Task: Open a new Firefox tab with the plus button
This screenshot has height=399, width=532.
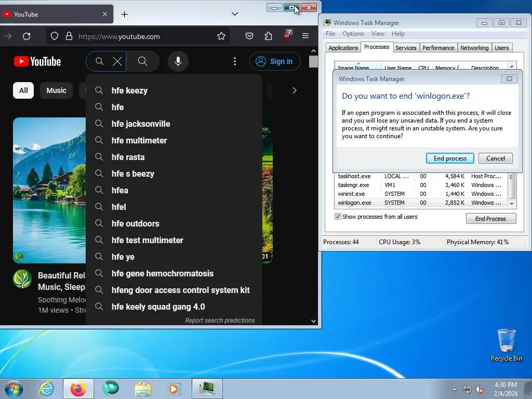Action: 125,14
